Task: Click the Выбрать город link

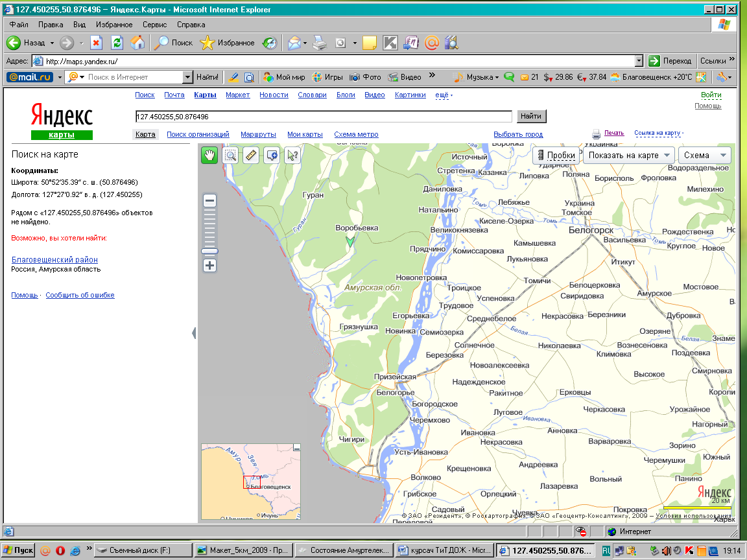Action: click(x=518, y=134)
